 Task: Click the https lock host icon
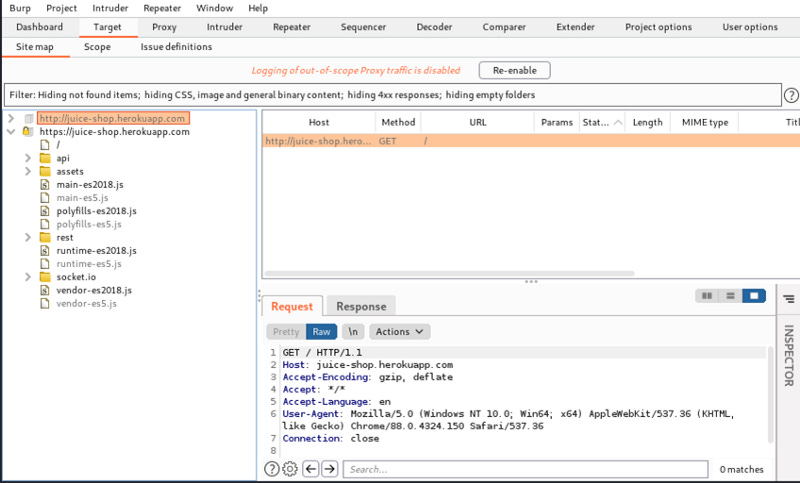28,132
